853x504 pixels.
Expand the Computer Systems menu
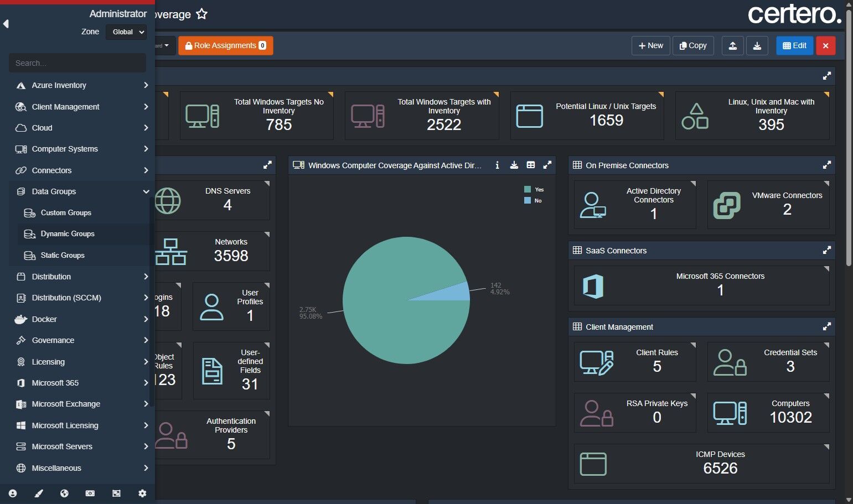[x=81, y=149]
